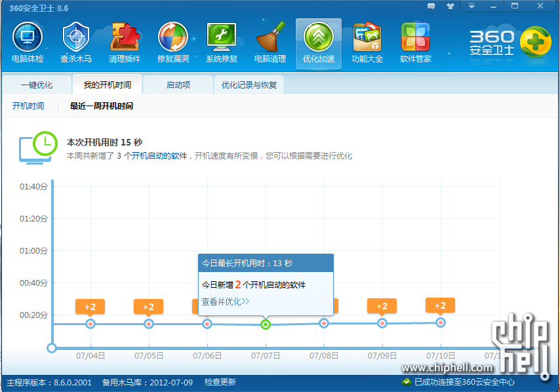This screenshot has width=560, height=392.
Task: Click the 本次开机用时 15 秒 heading
Action: pos(105,142)
